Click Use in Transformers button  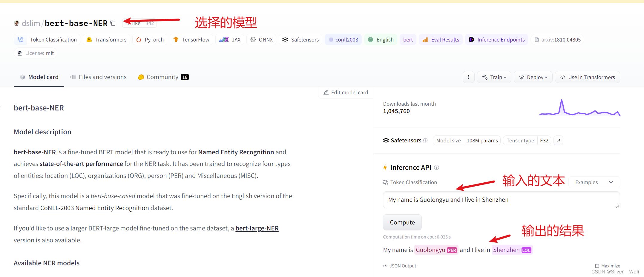coord(588,77)
